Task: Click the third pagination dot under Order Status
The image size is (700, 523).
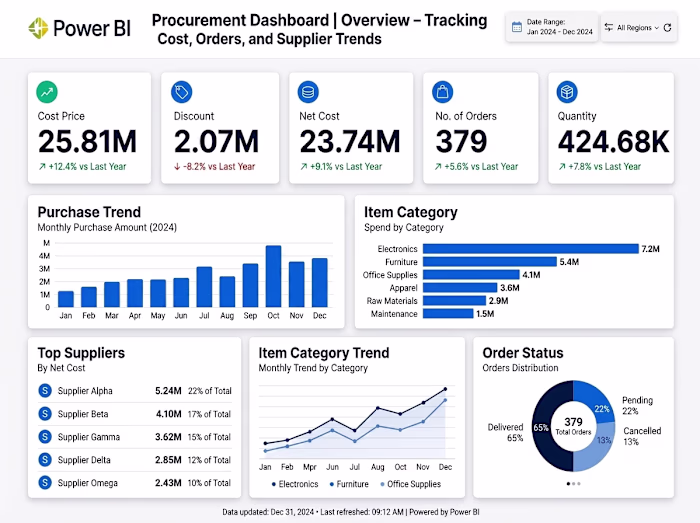Action: coord(579,484)
